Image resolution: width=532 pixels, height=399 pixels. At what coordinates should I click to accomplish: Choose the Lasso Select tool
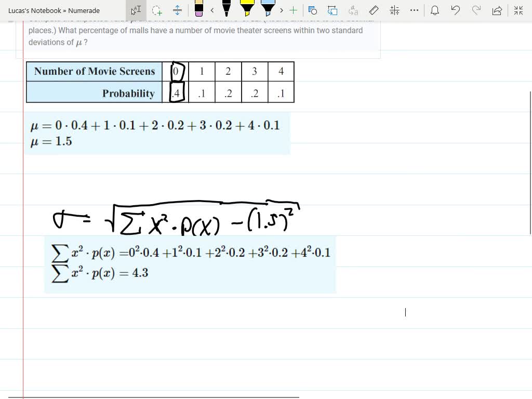pos(157,10)
